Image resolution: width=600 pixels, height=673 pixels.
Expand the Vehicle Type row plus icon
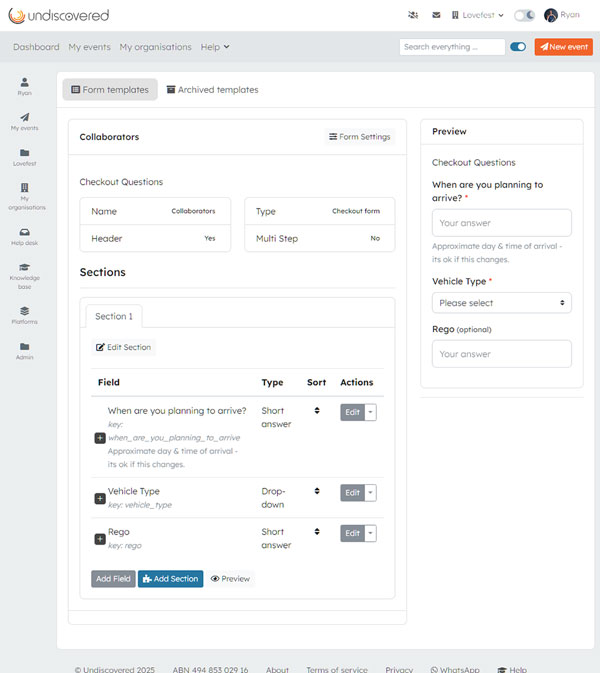100,498
